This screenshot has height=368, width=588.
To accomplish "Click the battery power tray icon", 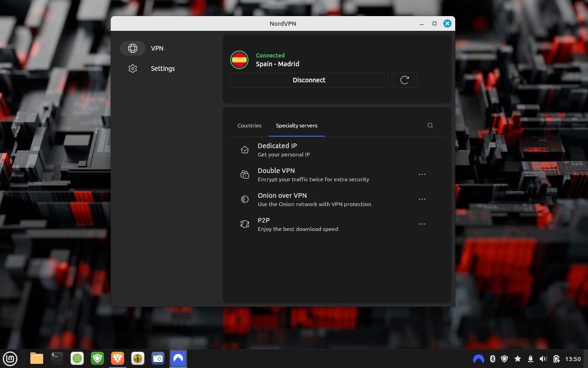I will pos(556,359).
